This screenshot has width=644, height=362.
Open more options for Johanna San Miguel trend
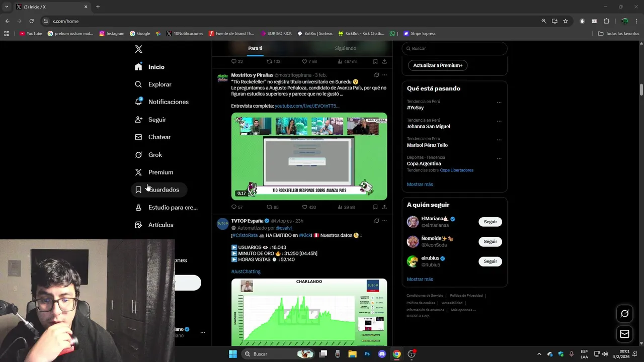point(499,121)
